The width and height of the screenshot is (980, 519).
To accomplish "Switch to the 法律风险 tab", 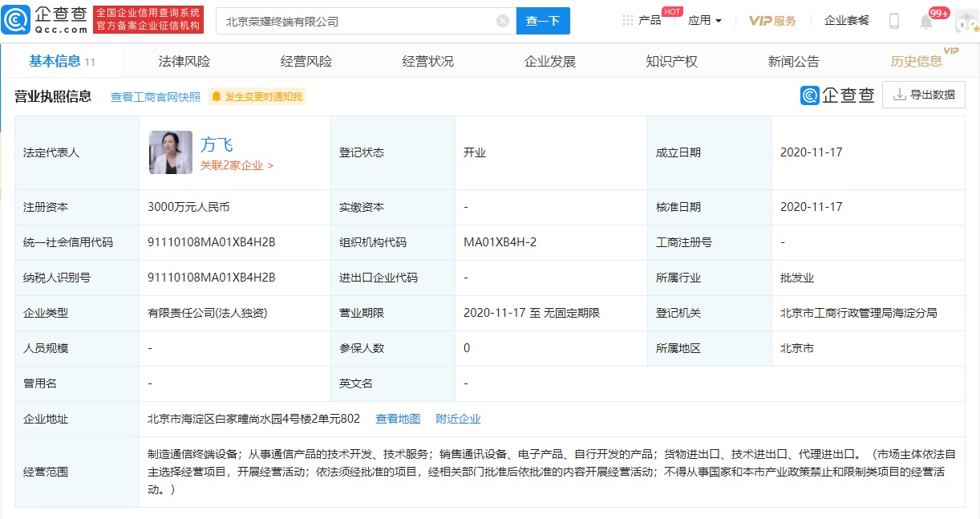I will tap(184, 61).
